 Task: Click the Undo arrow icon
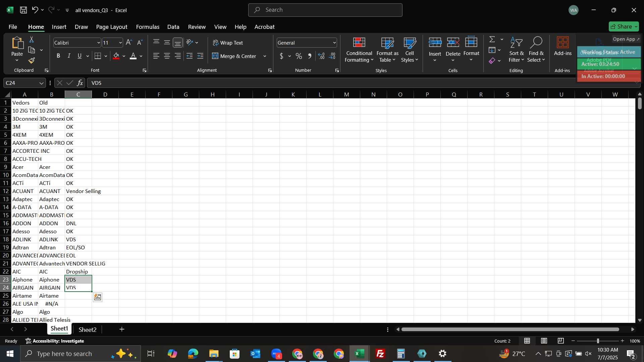(35, 10)
